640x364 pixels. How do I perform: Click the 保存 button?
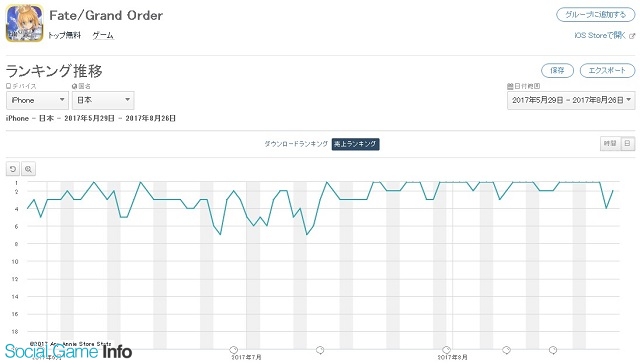pos(557,71)
